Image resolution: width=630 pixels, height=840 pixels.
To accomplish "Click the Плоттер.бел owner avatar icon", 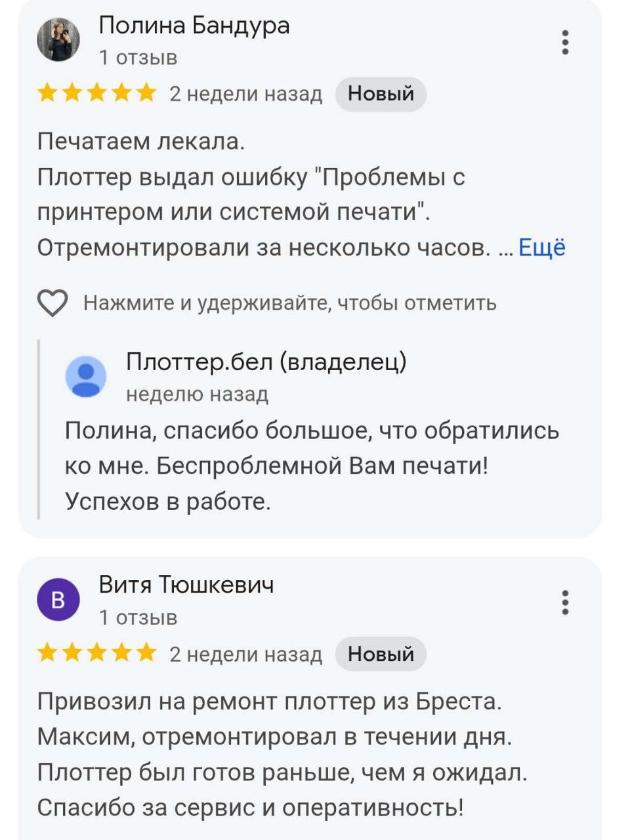I will (86, 377).
